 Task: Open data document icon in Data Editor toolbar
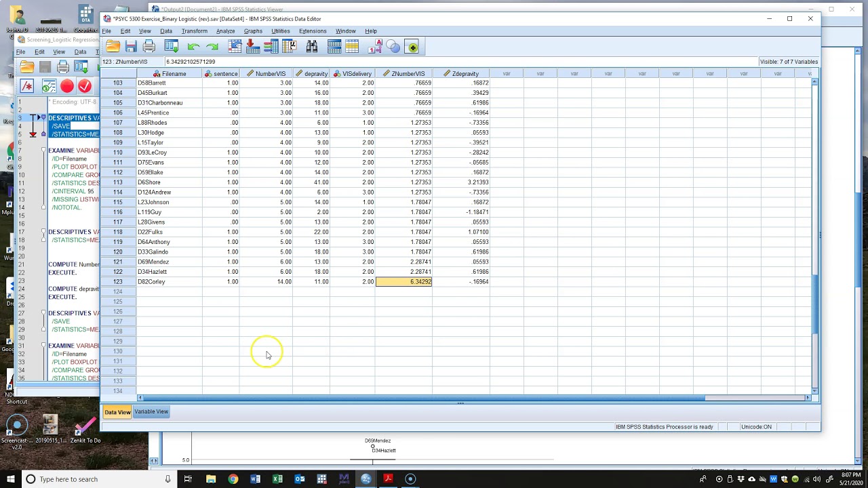pos(113,47)
